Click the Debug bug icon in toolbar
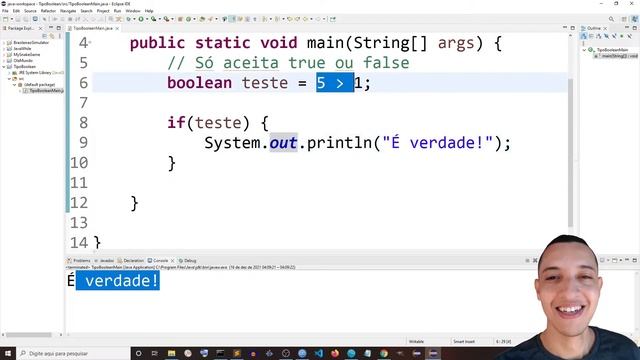Image resolution: width=640 pixels, height=360 pixels. (x=129, y=19)
